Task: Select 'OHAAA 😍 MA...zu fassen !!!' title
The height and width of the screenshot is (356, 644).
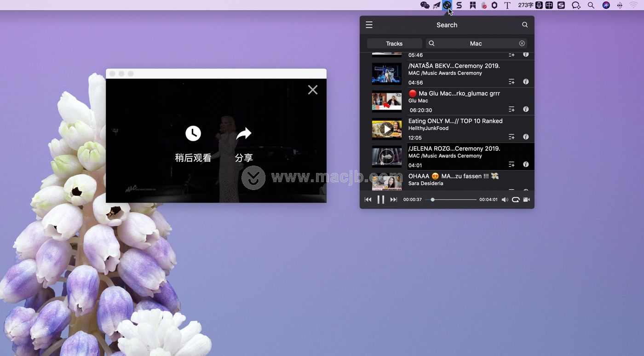Action: click(x=454, y=176)
